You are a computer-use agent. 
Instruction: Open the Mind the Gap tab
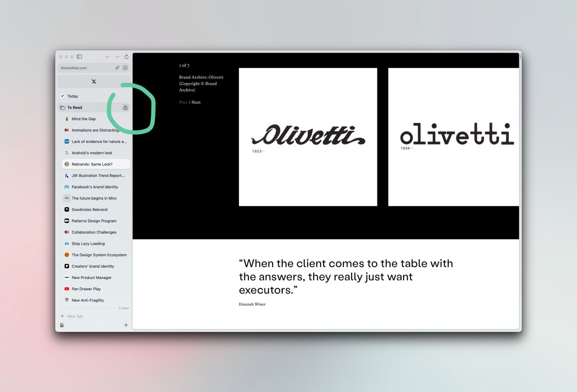pos(96,119)
